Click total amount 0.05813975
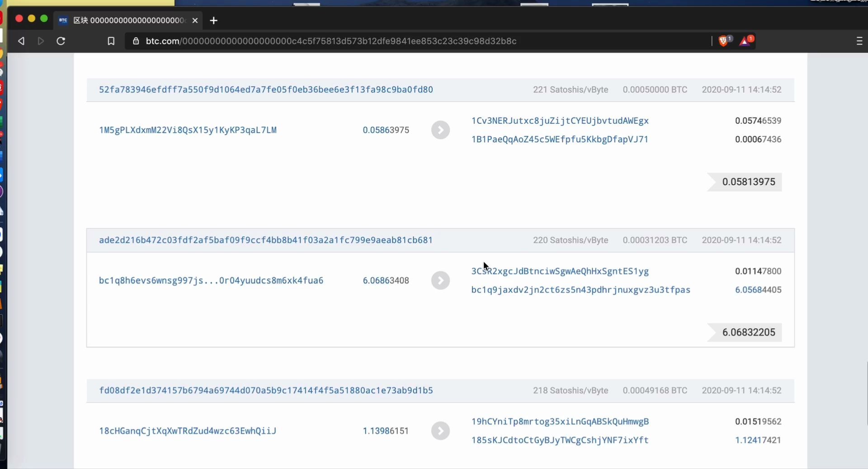This screenshot has height=469, width=868. [x=749, y=182]
